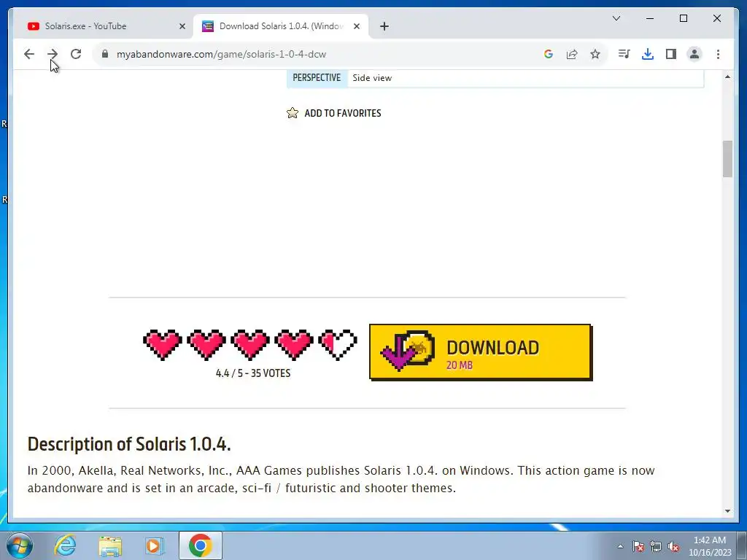Click the address bar URL

(221, 54)
